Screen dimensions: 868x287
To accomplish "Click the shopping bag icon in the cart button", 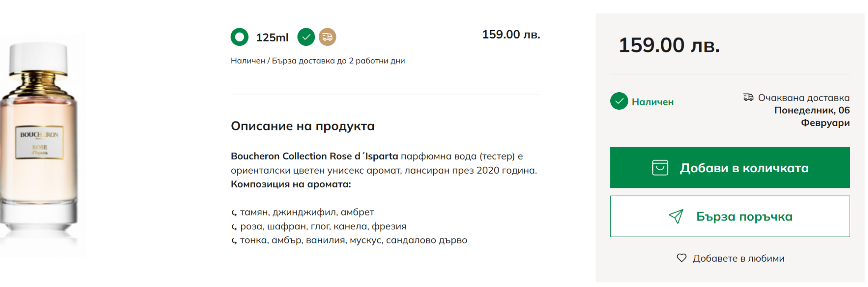I will point(660,168).
